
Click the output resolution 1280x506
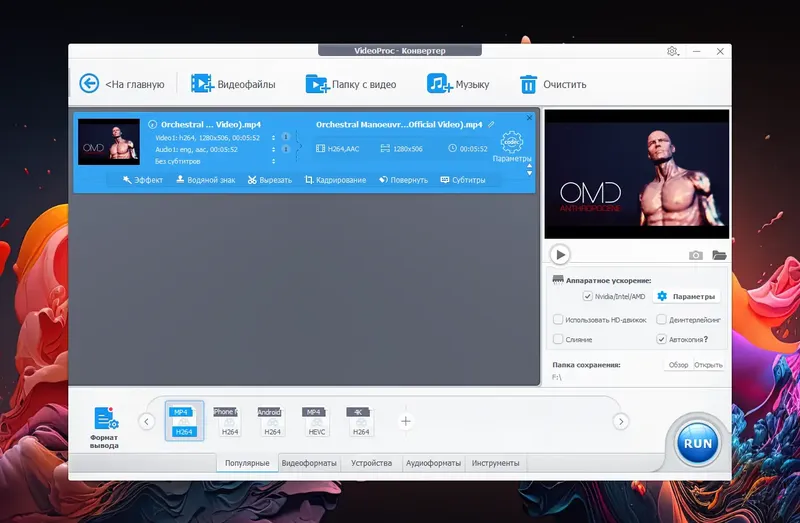click(408, 149)
